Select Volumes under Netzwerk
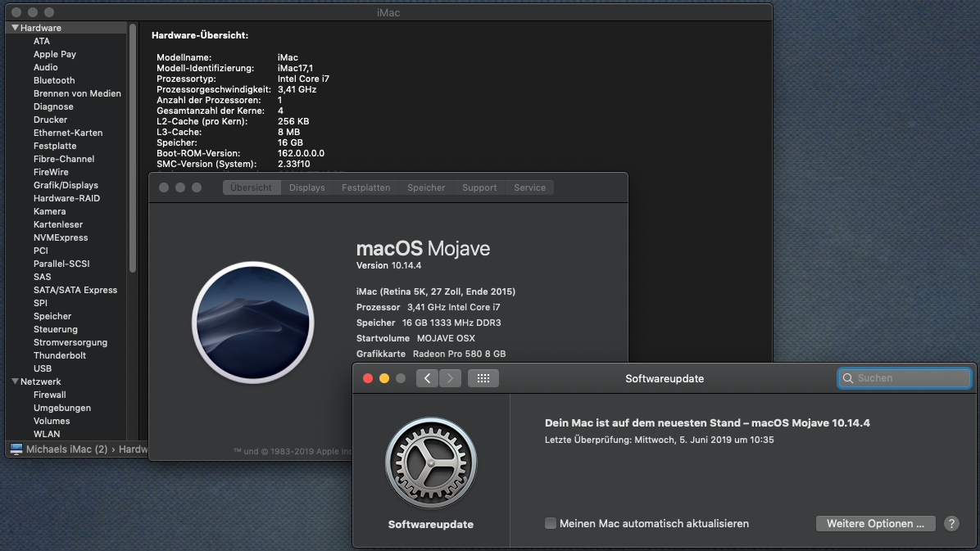The width and height of the screenshot is (980, 551). click(52, 421)
